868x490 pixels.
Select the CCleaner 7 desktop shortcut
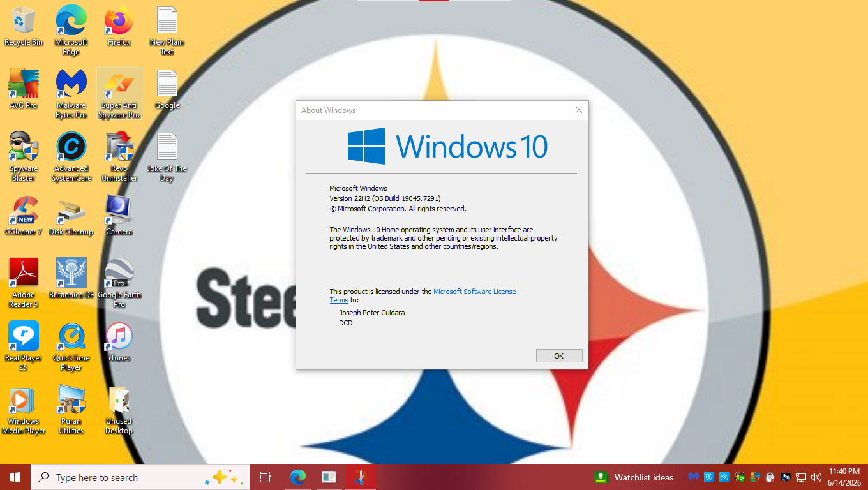click(x=24, y=216)
